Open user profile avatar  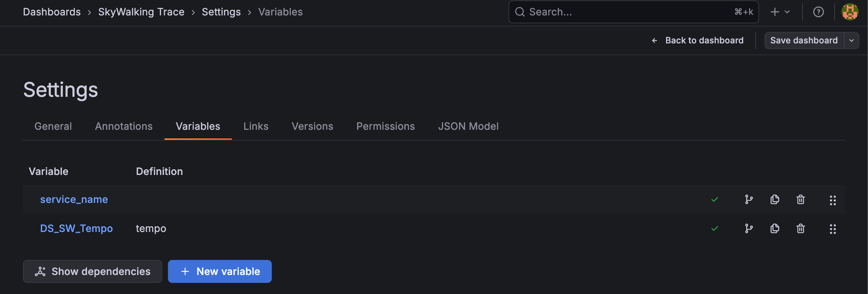coord(850,12)
